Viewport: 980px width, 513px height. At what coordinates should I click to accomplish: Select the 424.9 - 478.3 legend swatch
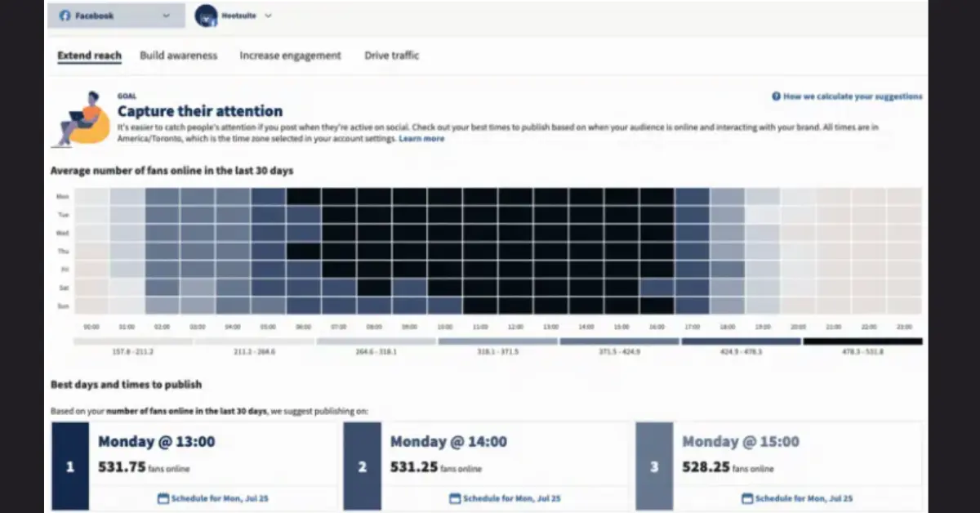click(x=741, y=341)
